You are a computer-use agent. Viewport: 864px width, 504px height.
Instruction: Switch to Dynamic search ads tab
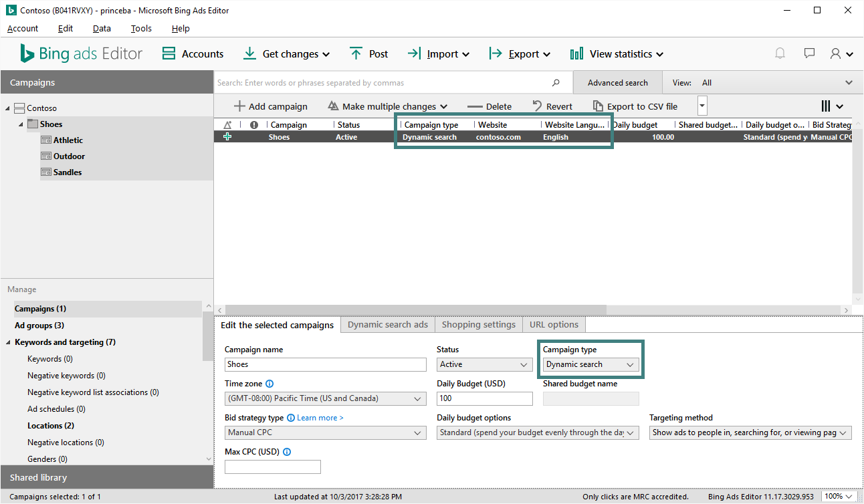388,325
